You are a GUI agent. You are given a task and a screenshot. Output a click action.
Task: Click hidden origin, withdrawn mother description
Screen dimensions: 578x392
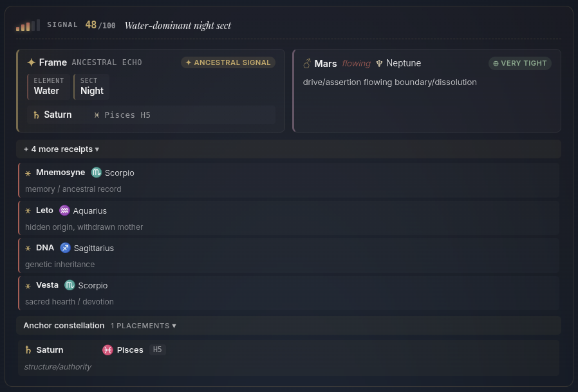pos(84,227)
